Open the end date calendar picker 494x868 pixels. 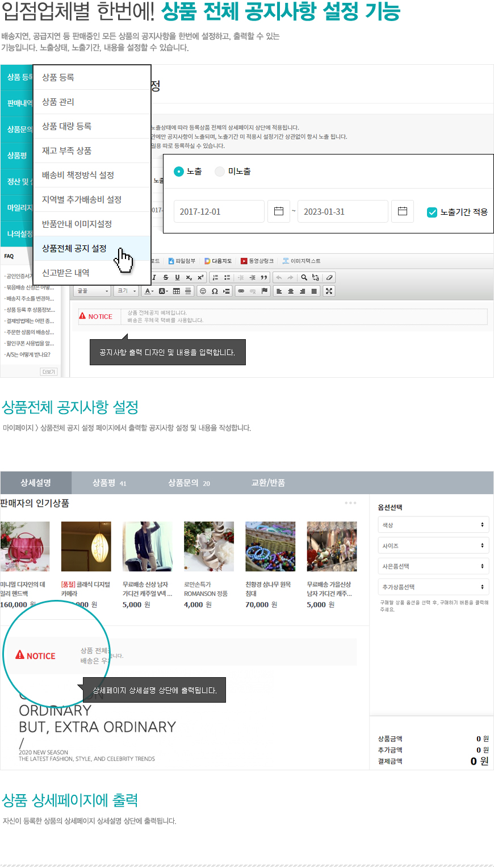[x=403, y=211]
